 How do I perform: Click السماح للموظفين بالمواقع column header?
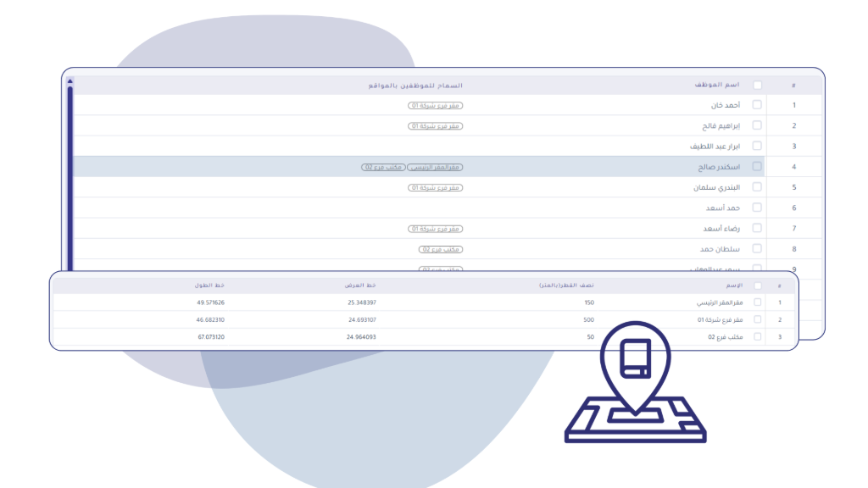(415, 86)
